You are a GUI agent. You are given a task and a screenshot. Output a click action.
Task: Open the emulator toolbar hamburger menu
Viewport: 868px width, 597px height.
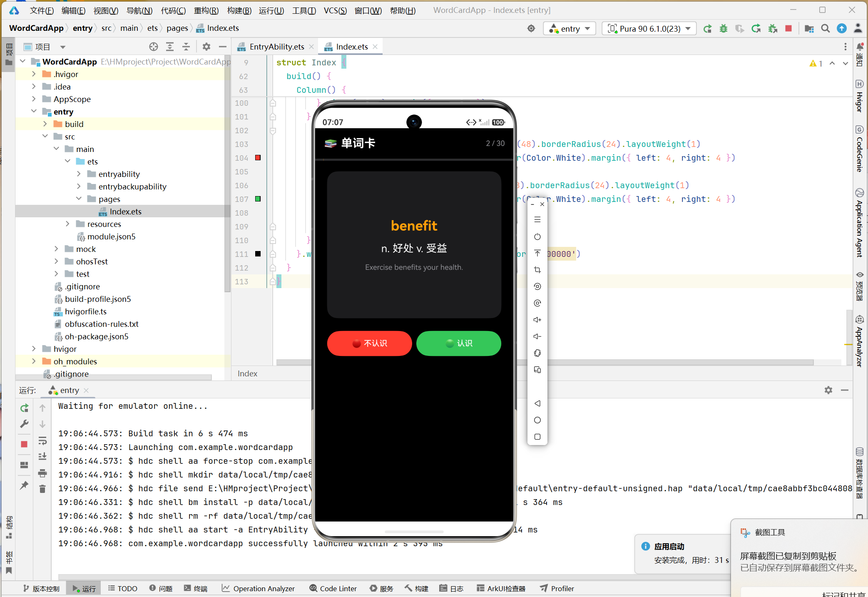537,219
